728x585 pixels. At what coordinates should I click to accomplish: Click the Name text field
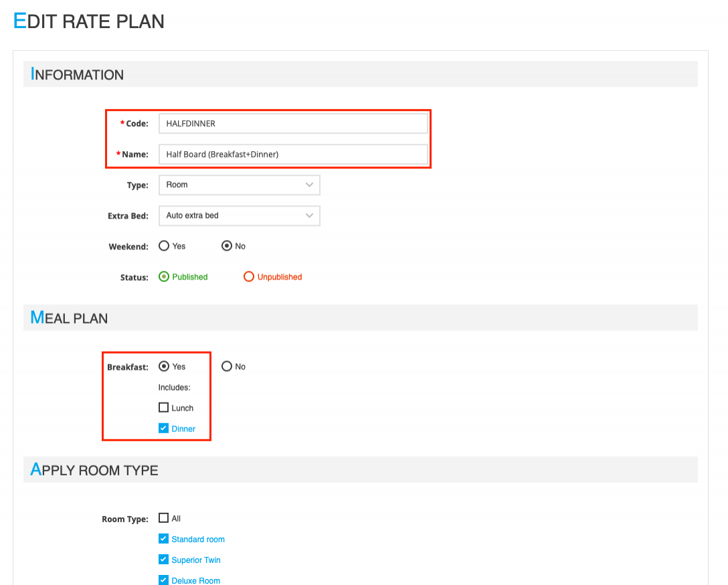click(292, 154)
